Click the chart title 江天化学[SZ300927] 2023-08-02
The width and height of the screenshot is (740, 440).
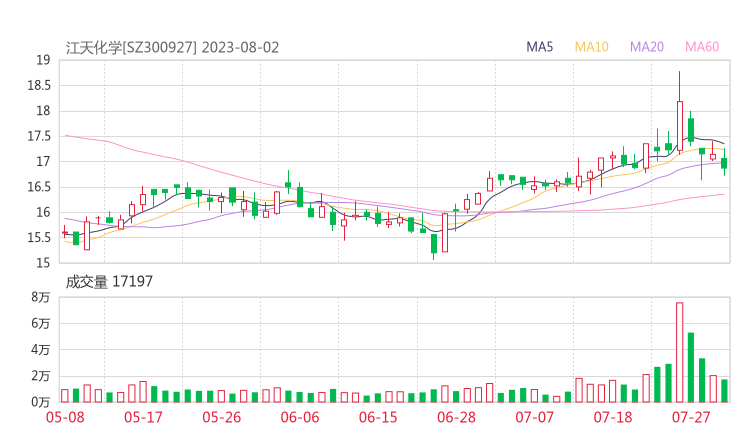coord(172,48)
